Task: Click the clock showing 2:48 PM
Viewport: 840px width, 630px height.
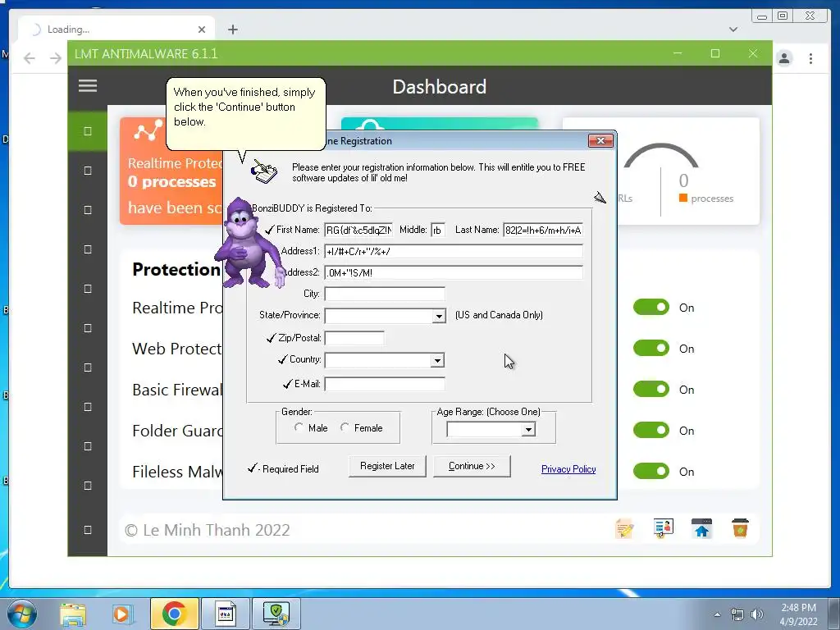Action: [x=798, y=608]
